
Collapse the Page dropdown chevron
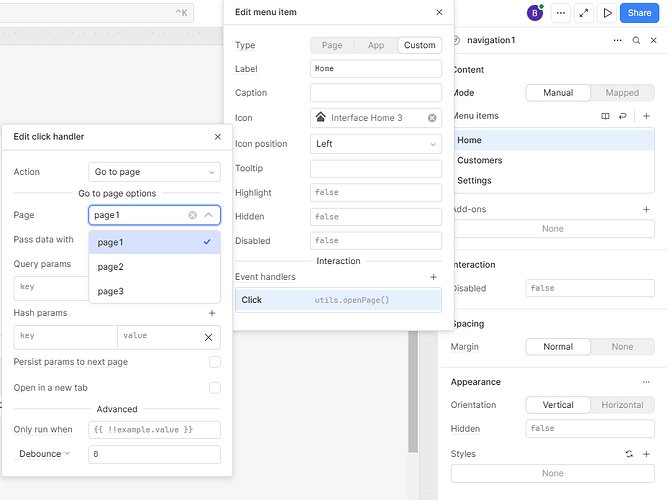coord(208,215)
